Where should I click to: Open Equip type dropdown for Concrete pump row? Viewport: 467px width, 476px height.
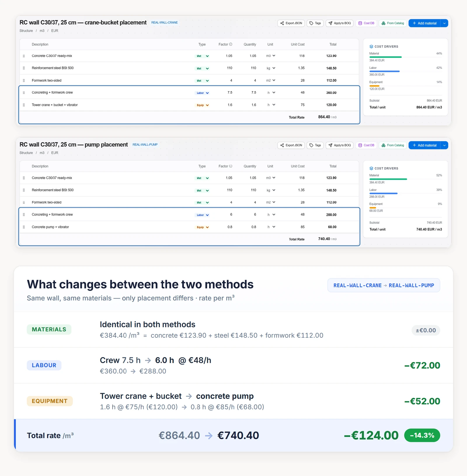pos(202,227)
